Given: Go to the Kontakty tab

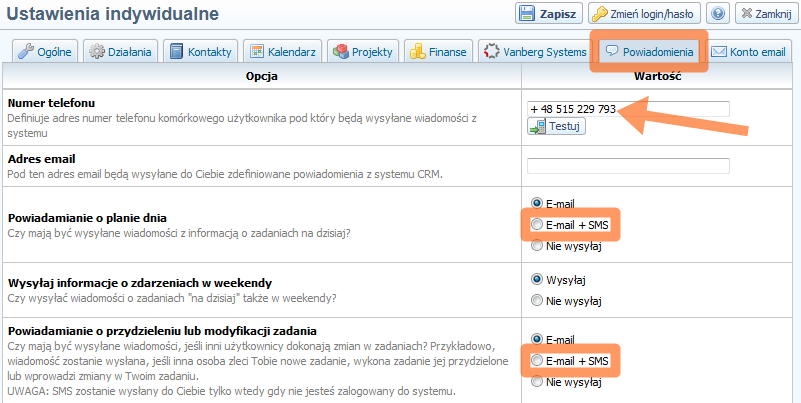Looking at the screenshot, I should click(x=199, y=52).
